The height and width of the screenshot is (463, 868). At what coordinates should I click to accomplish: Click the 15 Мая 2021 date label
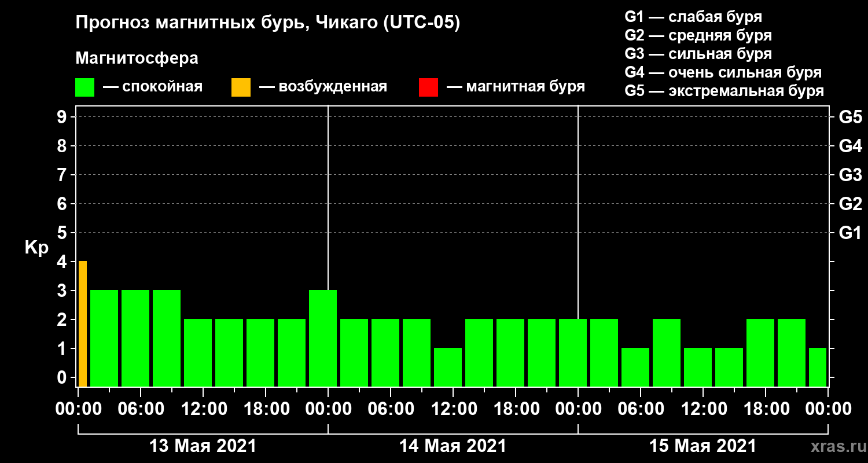pyautogui.click(x=703, y=446)
